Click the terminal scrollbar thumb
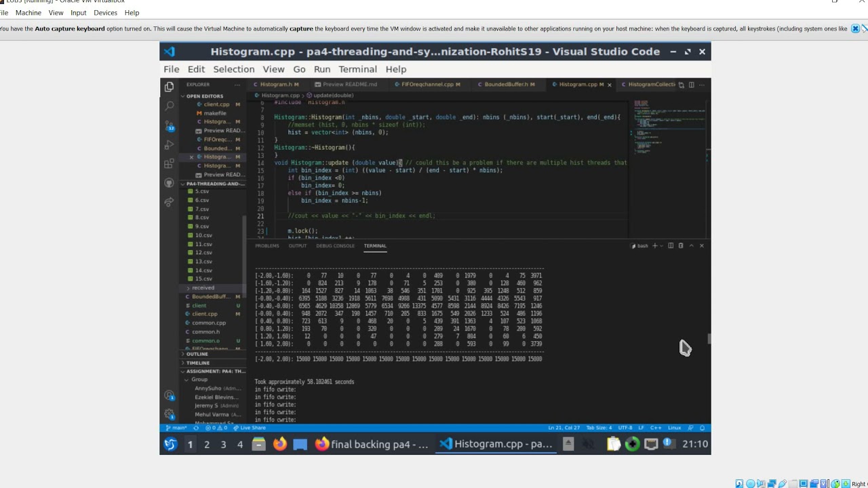868x488 pixels. (x=709, y=339)
